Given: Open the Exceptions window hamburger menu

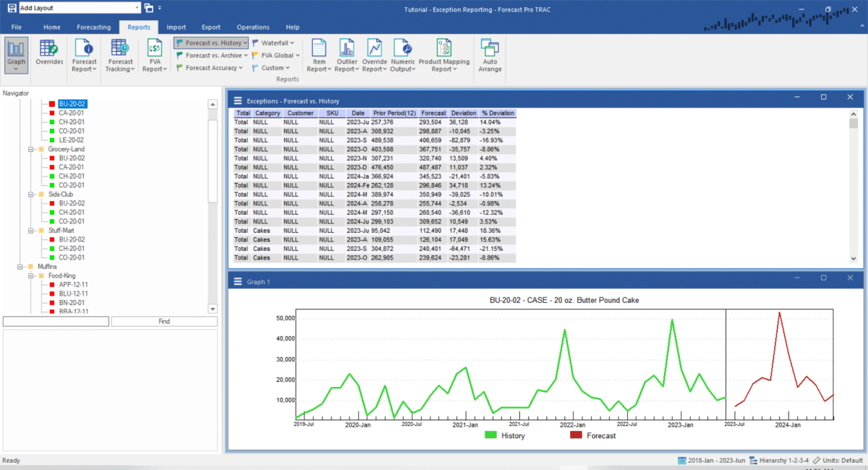Looking at the screenshot, I should click(x=237, y=101).
